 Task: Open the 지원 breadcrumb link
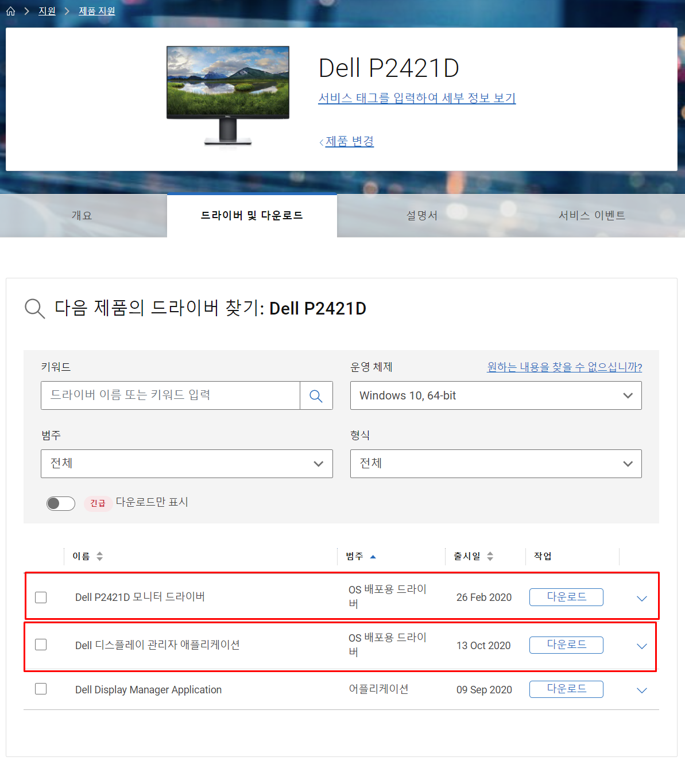click(x=47, y=11)
